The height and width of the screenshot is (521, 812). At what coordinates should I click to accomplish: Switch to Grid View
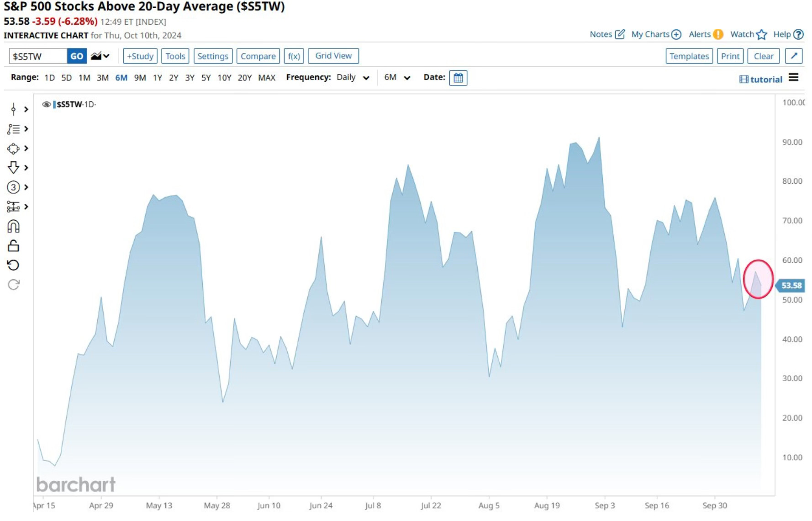333,56
